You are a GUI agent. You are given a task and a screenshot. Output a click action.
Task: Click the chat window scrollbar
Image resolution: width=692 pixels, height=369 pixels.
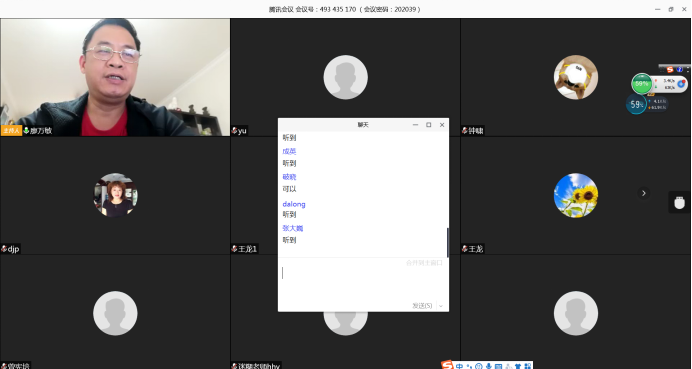click(448, 242)
